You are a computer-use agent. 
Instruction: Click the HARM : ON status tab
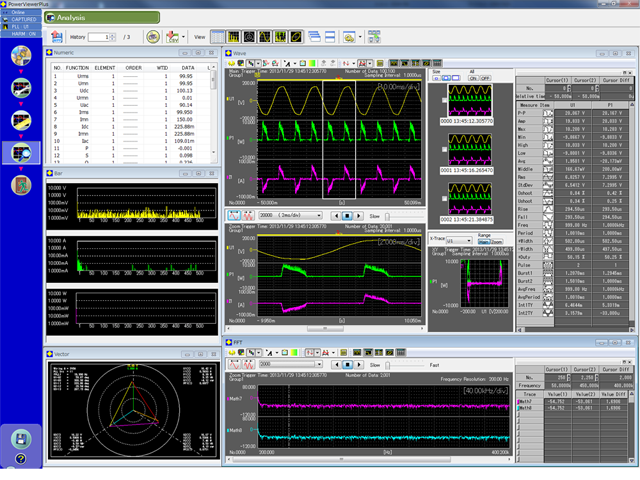tap(21, 34)
